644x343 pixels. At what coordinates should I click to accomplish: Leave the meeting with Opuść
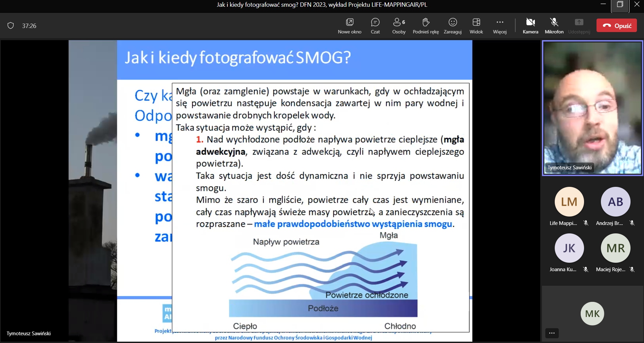(x=616, y=26)
